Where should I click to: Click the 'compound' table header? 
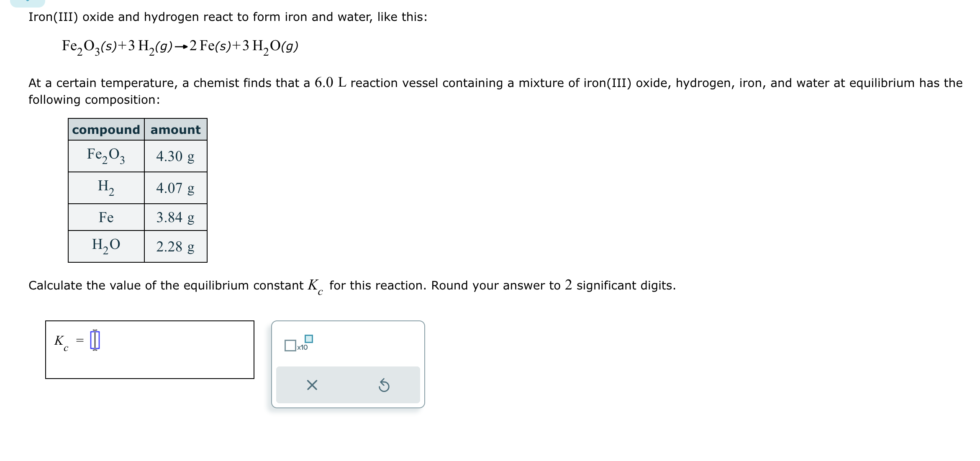point(106,130)
